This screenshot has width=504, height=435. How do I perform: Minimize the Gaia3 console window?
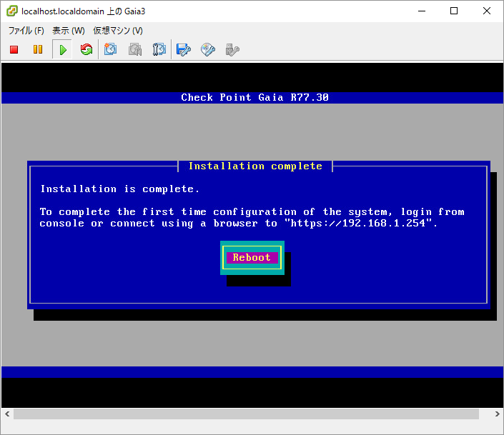[x=422, y=11]
